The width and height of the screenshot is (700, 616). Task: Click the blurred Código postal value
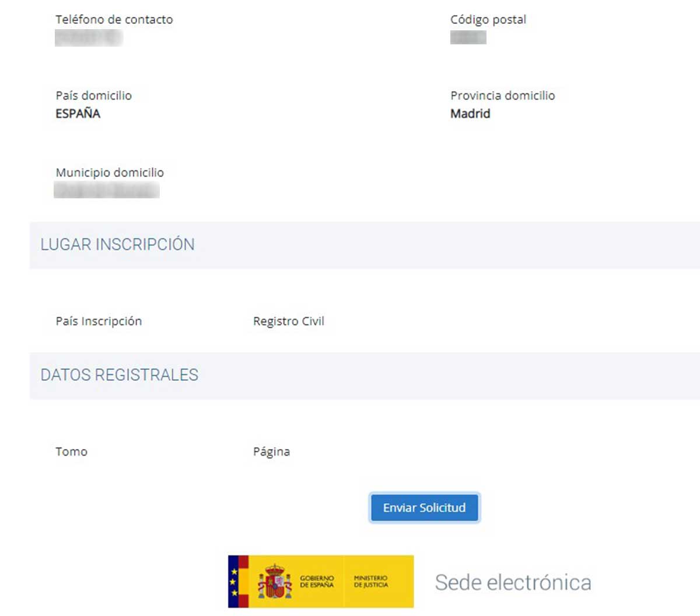click(468, 38)
